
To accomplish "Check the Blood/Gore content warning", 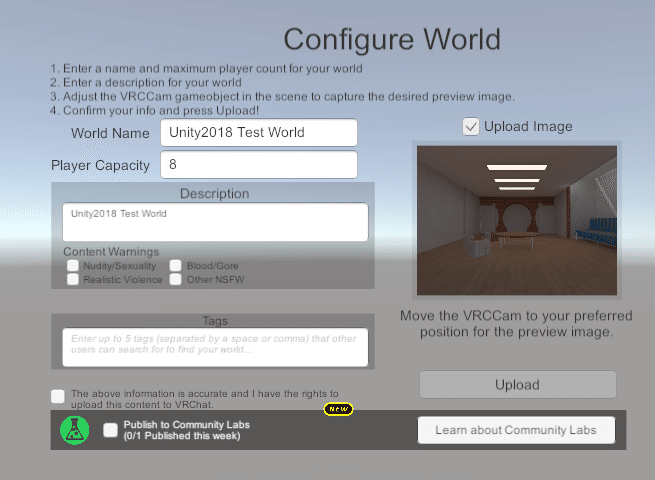I will (175, 266).
